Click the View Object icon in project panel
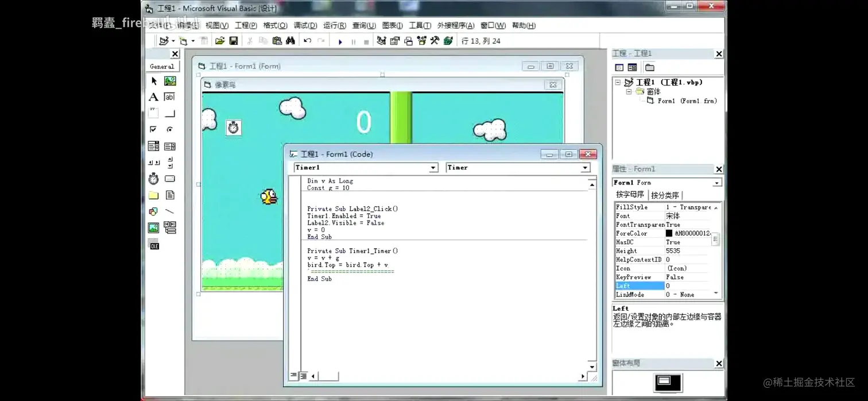Image resolution: width=868 pixels, height=401 pixels. 632,68
